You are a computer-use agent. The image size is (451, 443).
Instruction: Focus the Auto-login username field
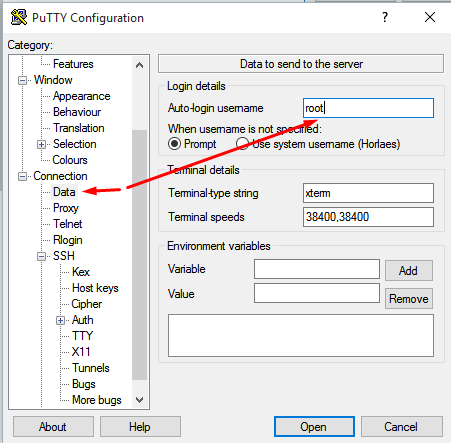pos(368,108)
